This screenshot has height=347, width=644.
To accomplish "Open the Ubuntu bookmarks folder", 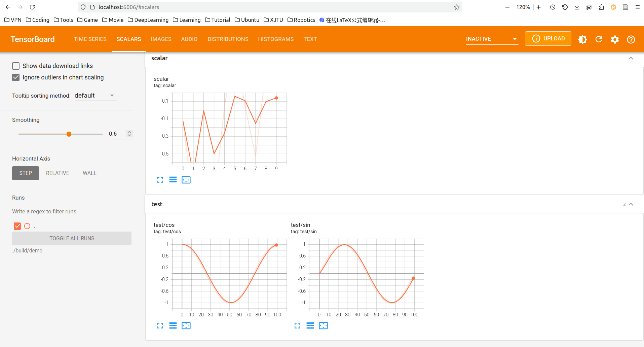I will point(247,20).
